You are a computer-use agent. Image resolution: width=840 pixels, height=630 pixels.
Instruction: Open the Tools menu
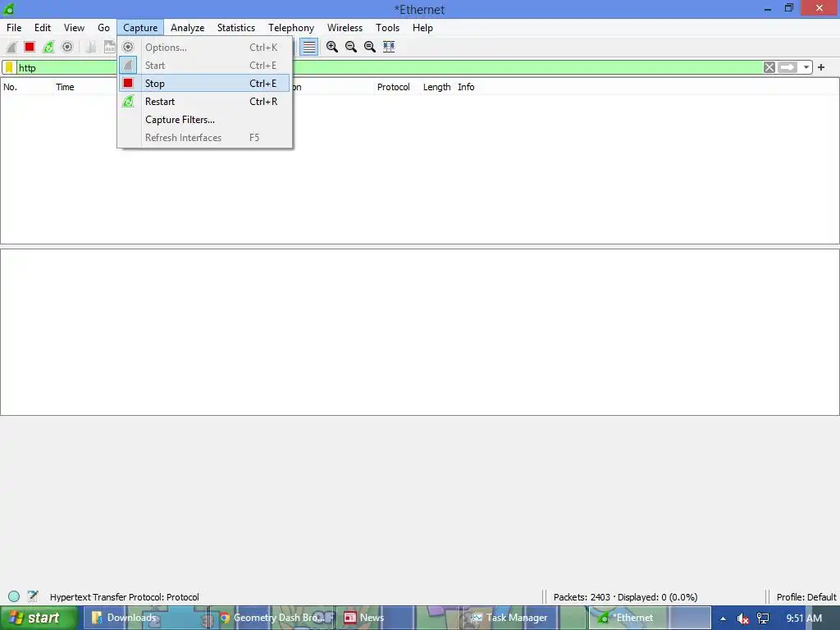(x=387, y=28)
